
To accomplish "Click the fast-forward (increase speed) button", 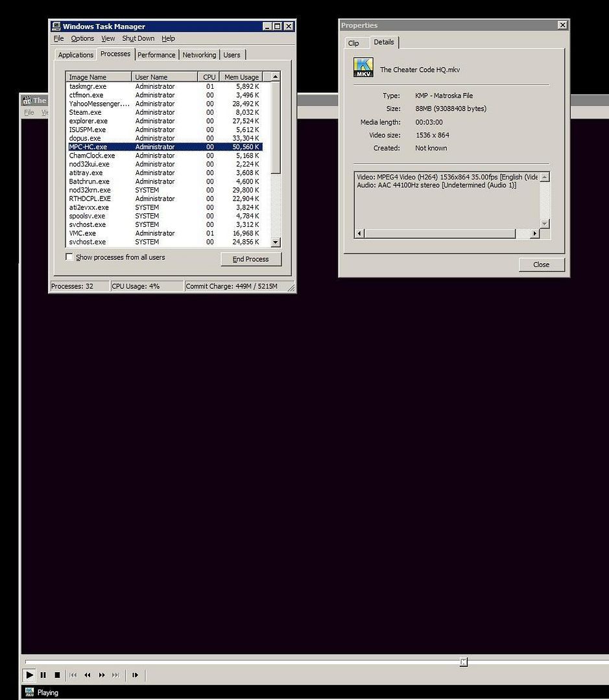I will point(102,675).
